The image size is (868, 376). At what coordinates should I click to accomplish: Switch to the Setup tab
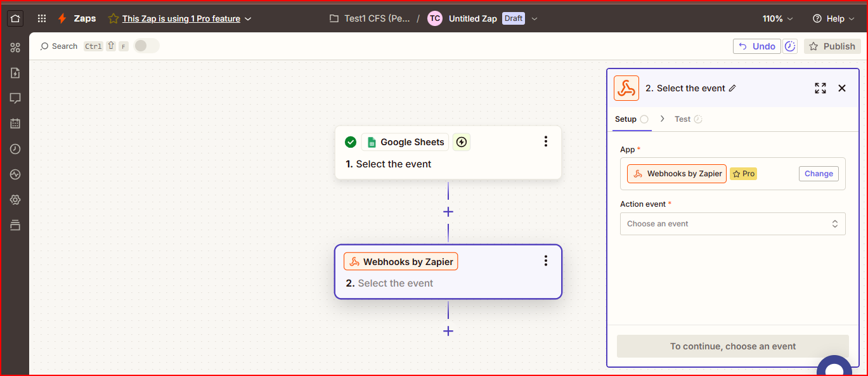(x=632, y=119)
